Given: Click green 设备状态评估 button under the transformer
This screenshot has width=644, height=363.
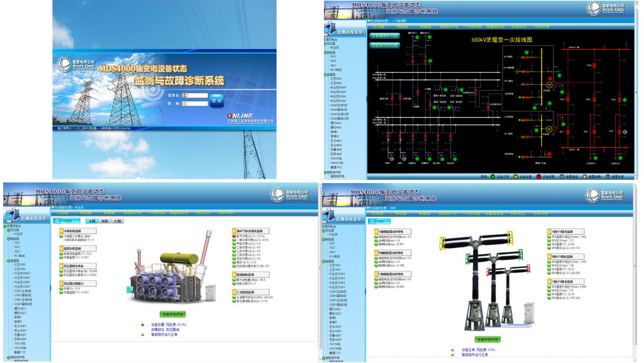Looking at the screenshot, I should click(x=173, y=315).
